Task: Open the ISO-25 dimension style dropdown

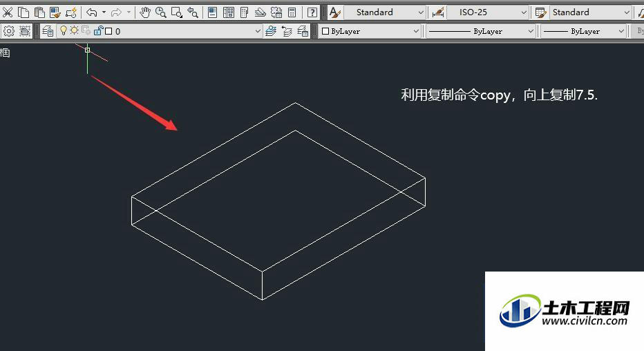Action: point(488,12)
